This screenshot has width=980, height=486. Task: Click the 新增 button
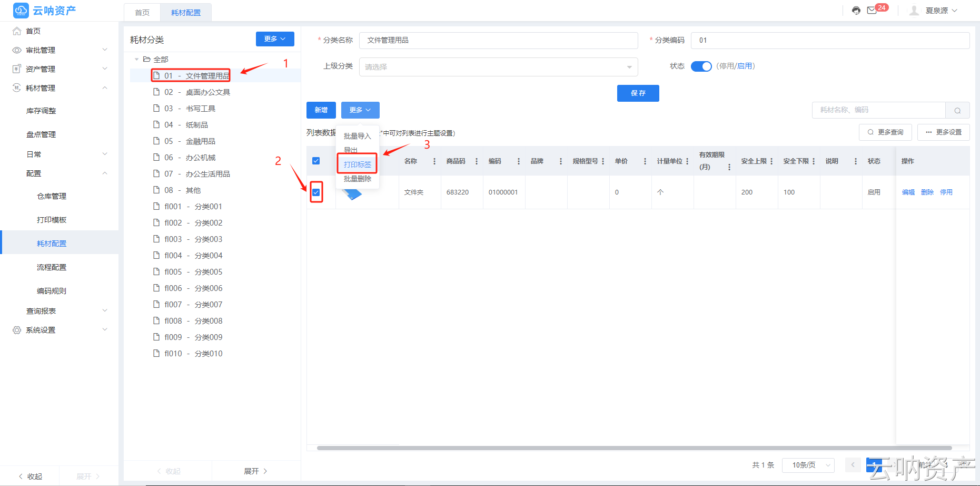click(x=321, y=110)
